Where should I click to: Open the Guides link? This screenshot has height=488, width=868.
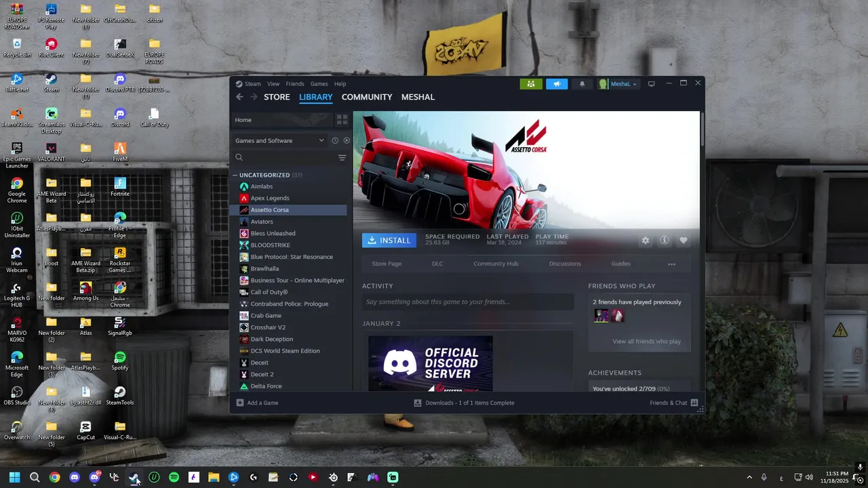[620, 264]
